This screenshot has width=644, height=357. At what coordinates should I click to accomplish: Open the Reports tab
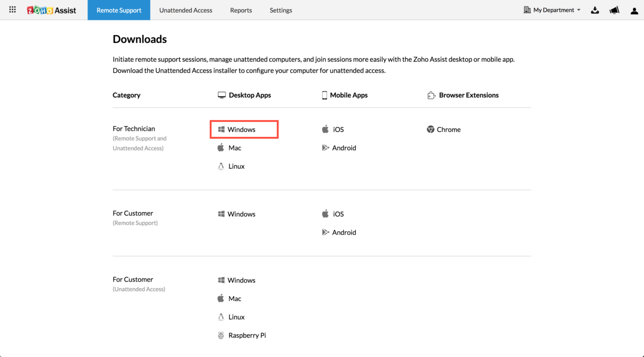click(241, 10)
